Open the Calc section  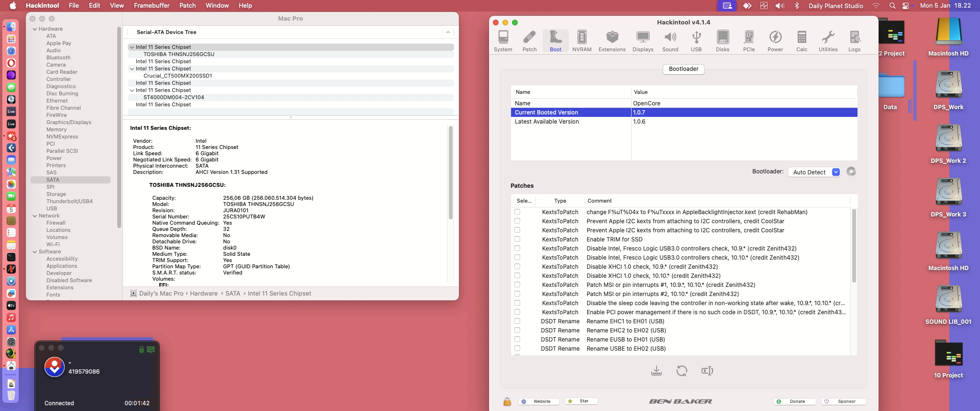[802, 41]
